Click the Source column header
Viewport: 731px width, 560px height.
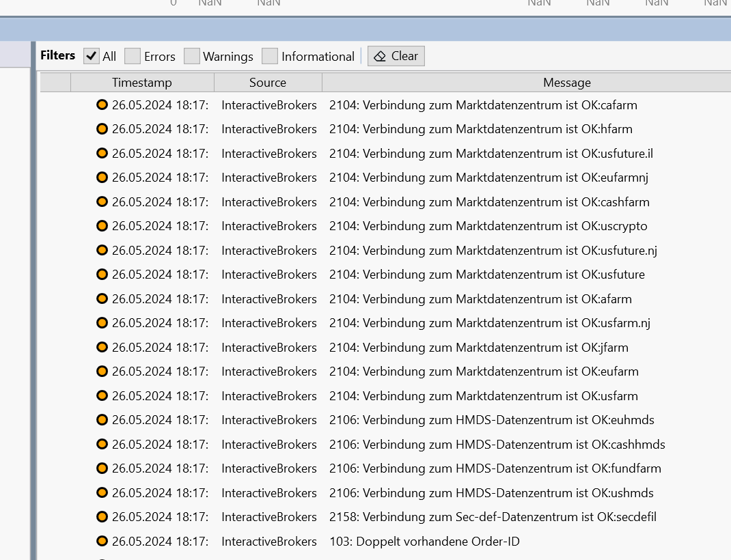[x=268, y=83]
